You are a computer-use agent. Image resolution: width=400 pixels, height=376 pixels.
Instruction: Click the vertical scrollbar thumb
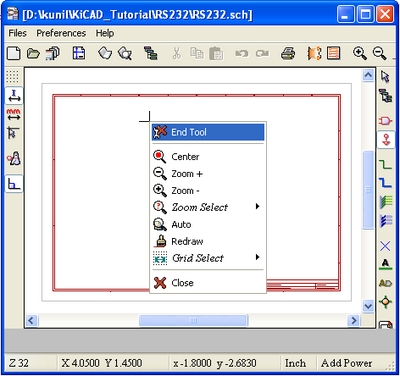tap(368, 190)
